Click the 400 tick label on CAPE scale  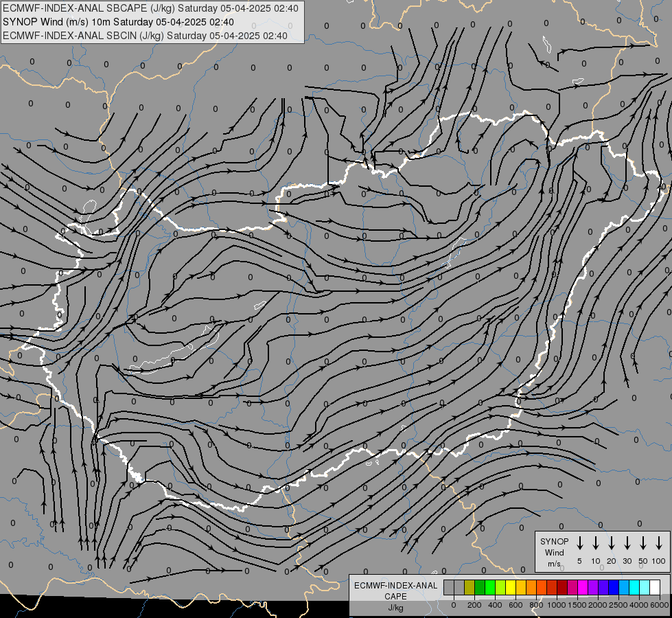click(x=495, y=605)
